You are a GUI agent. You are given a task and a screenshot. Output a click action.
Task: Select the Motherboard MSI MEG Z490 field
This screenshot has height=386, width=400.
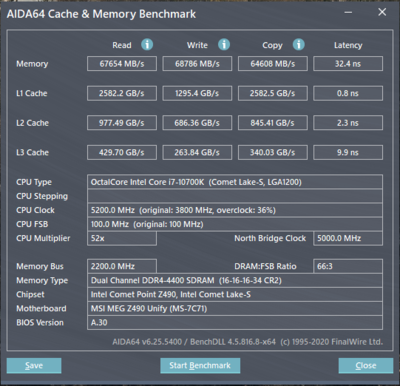tap(235, 309)
